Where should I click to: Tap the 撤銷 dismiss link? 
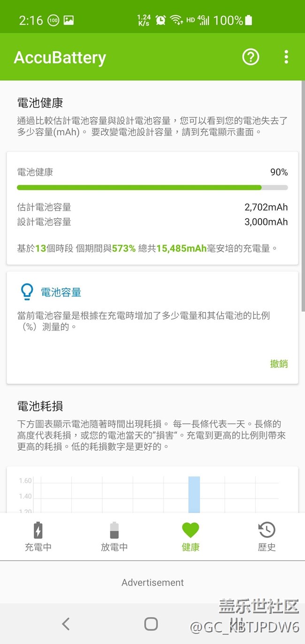coord(279,364)
